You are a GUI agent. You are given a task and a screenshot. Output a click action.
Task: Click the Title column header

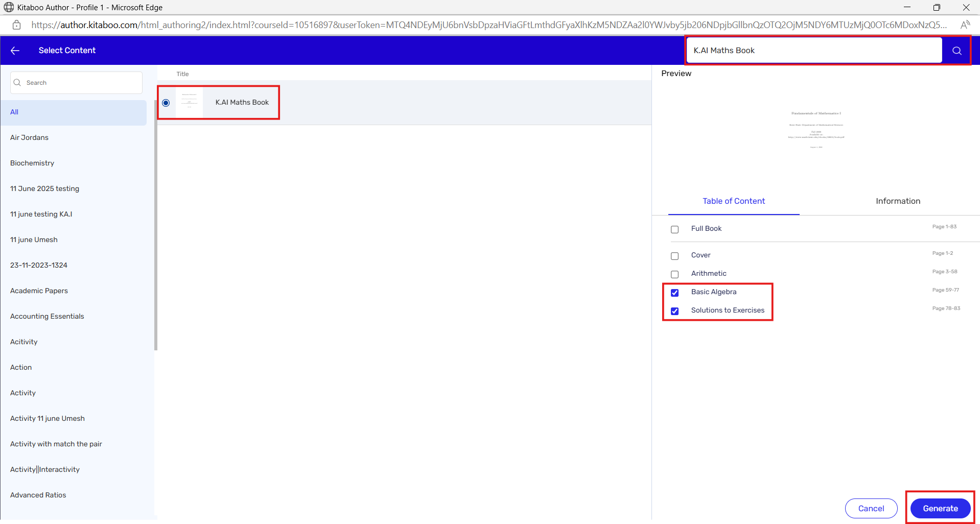point(182,74)
